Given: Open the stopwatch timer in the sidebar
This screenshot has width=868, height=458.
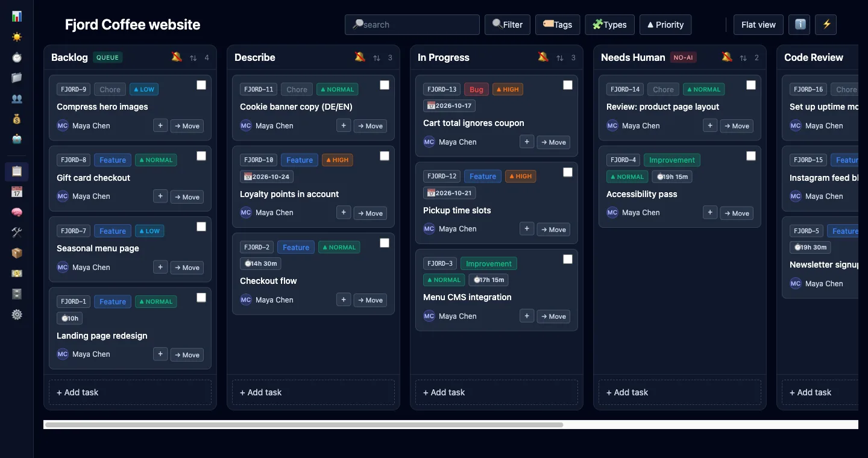Looking at the screenshot, I should (17, 57).
